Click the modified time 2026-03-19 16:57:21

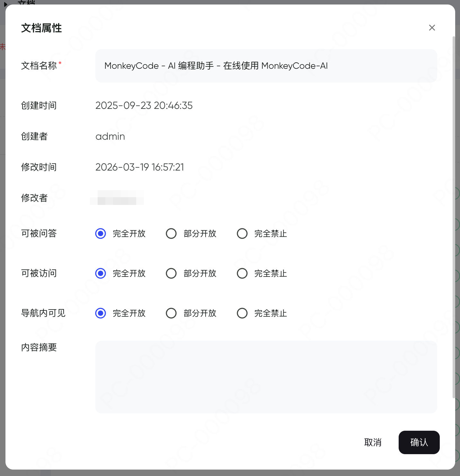click(x=140, y=167)
